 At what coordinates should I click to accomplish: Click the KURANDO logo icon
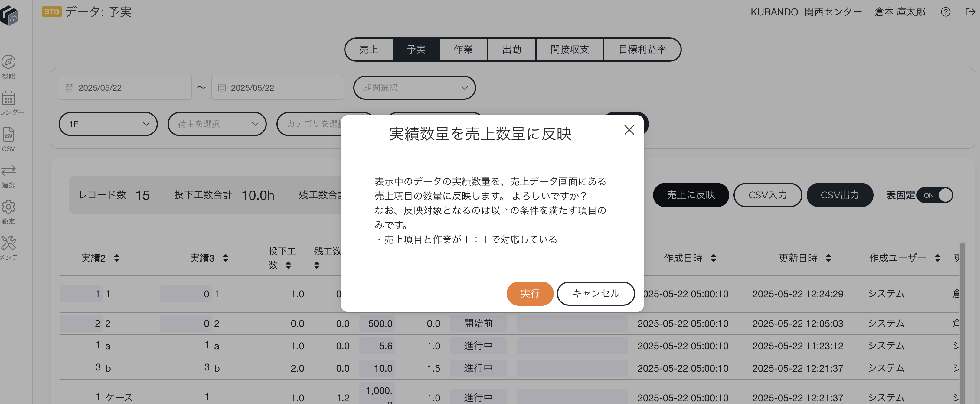pos(9,16)
